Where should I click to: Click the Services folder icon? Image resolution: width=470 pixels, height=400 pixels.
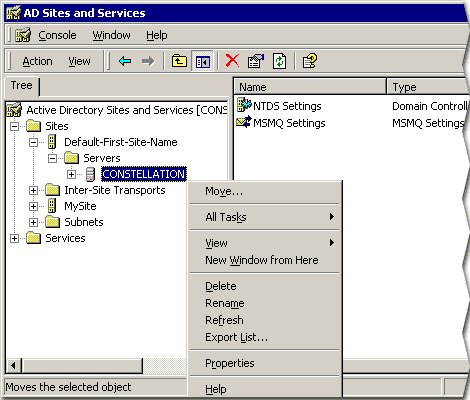33,238
